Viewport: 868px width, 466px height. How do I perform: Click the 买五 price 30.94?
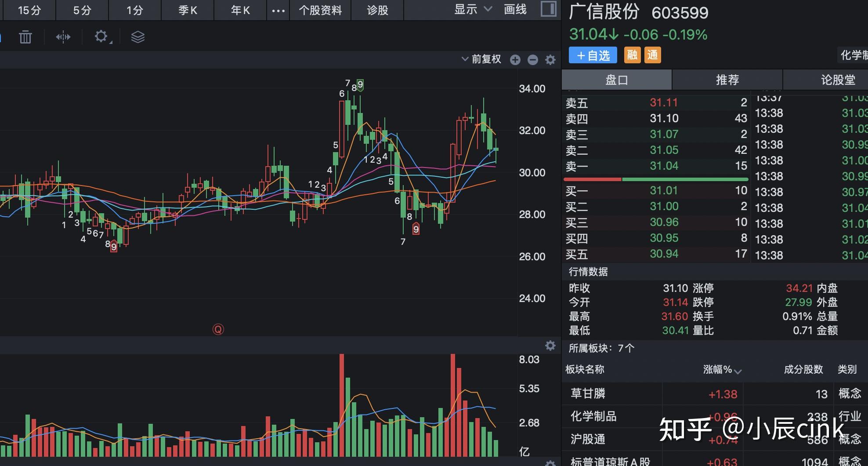664,254
